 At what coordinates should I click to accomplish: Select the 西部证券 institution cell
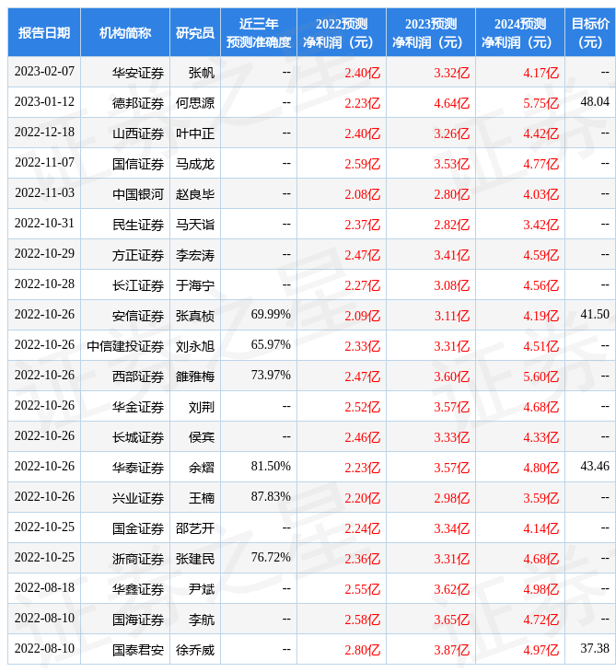125,377
